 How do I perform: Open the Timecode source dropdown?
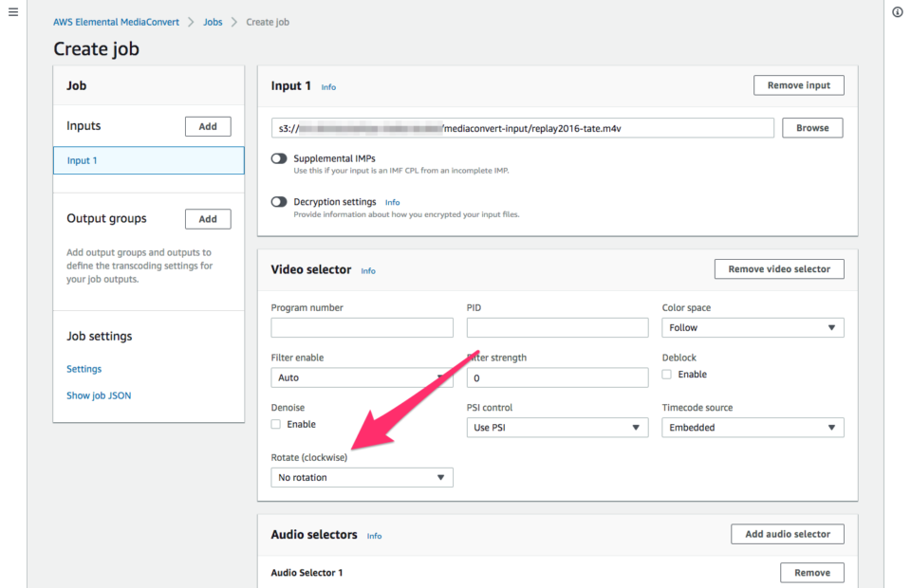pos(752,427)
